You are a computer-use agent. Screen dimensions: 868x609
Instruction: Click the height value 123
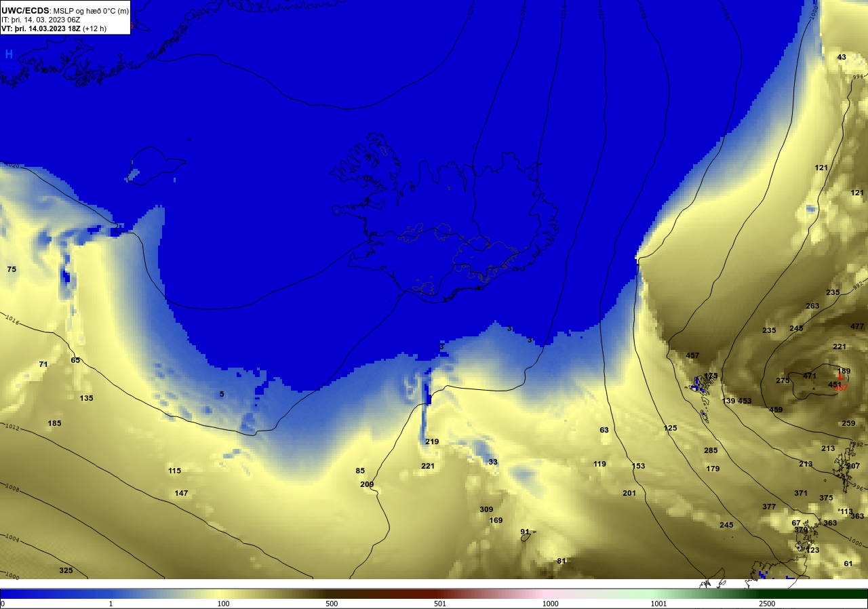[812, 550]
